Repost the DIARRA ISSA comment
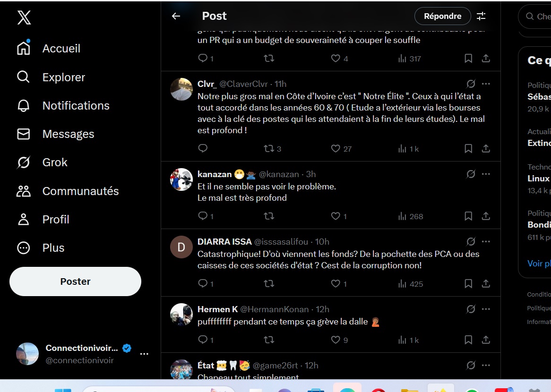Screen dimensions: 551x392 point(269,284)
